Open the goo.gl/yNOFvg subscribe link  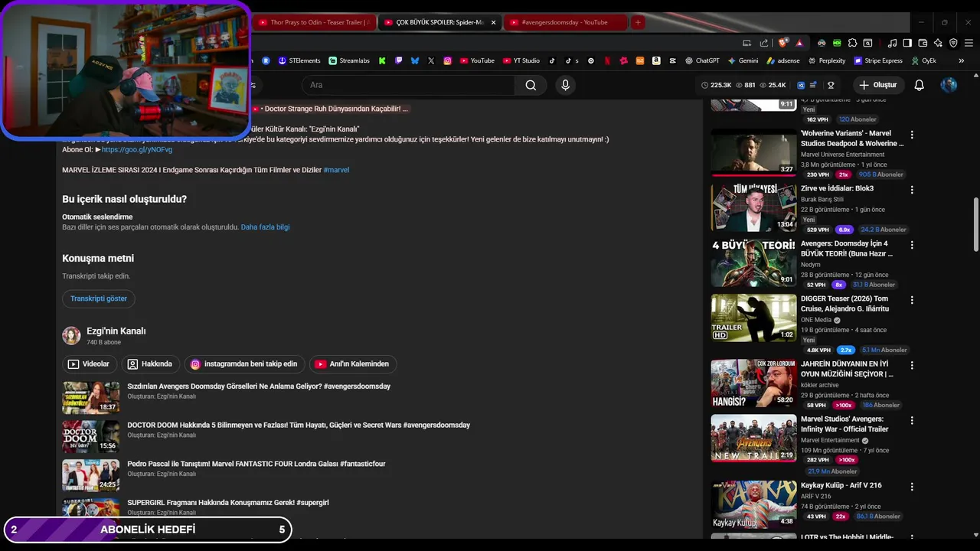(x=137, y=149)
